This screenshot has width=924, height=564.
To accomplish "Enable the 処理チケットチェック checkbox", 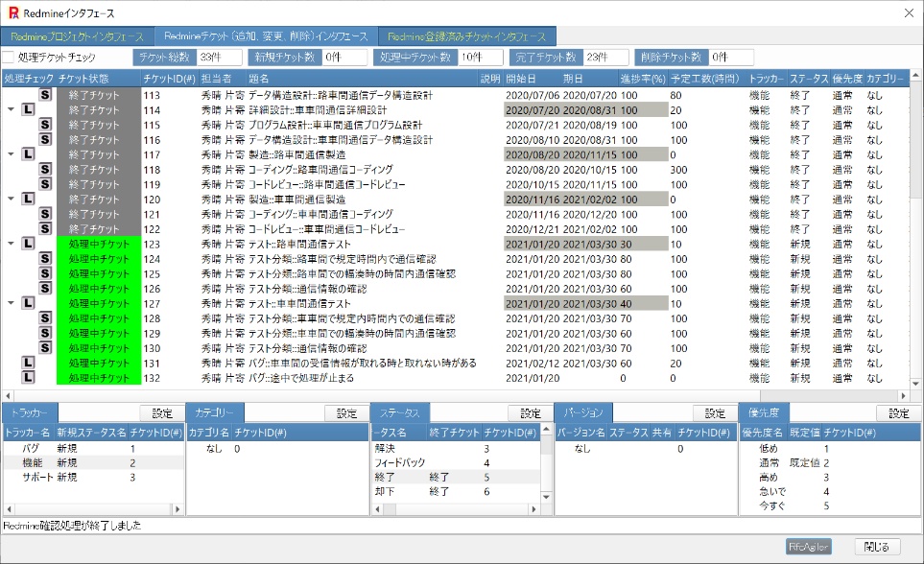I will 9,58.
